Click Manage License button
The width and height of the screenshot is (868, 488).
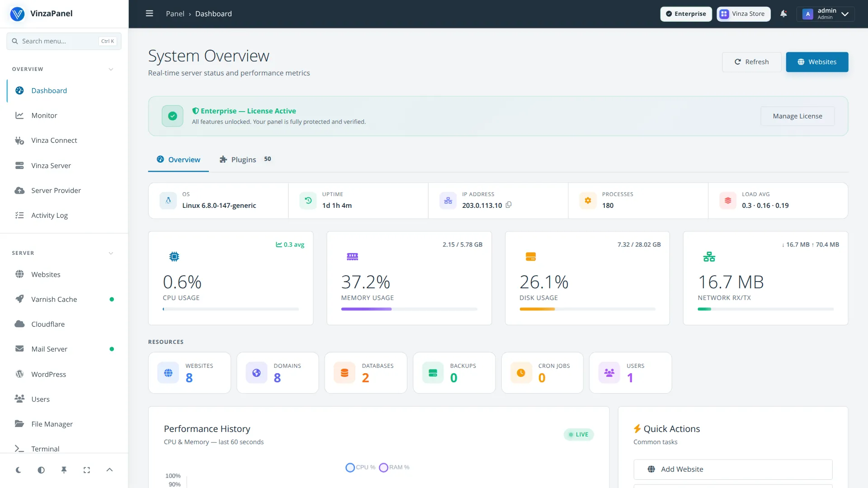pyautogui.click(x=797, y=116)
